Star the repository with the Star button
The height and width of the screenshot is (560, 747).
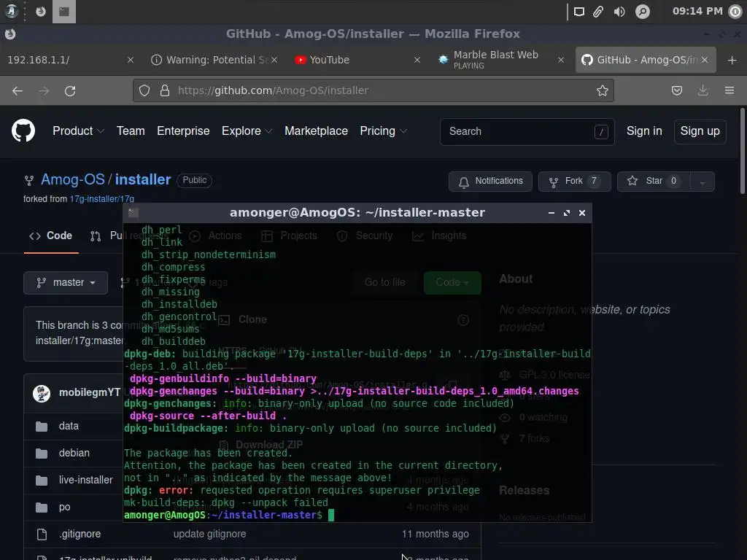(654, 182)
